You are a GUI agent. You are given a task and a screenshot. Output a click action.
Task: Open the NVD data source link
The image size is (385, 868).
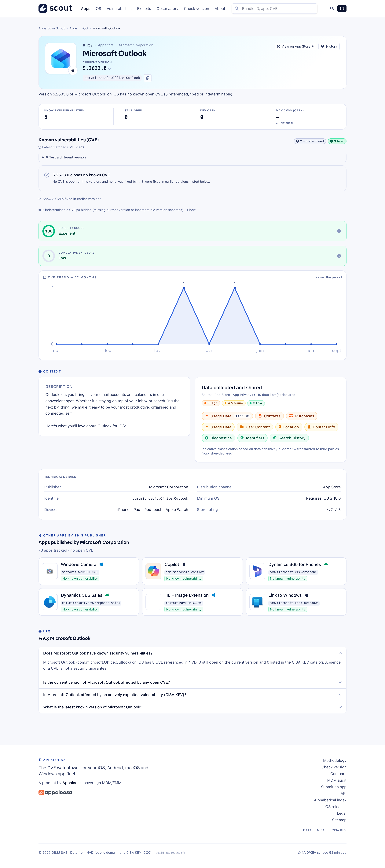click(x=320, y=830)
